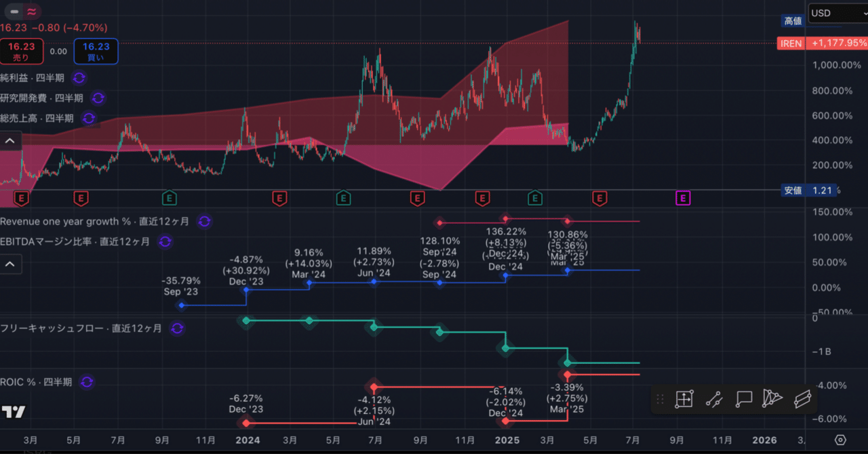This screenshot has height=454, width=868.
Task: Click the red 16.23 売り sell button
Action: [x=22, y=51]
